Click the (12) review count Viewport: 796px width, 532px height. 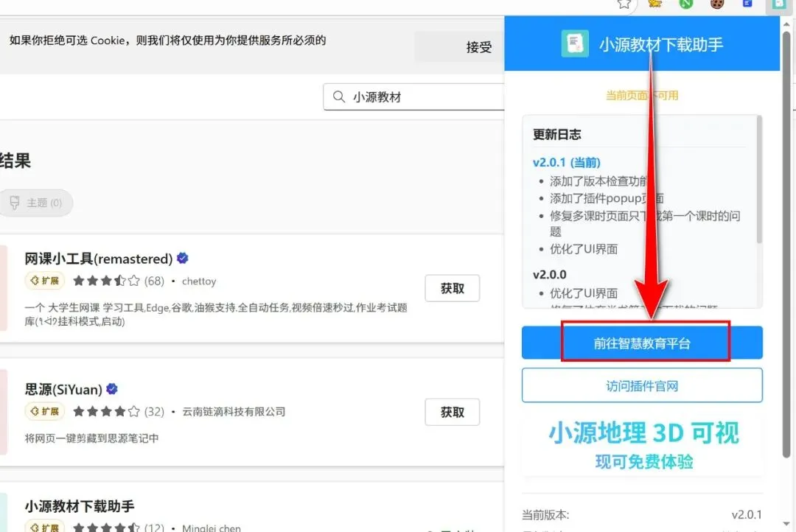(154, 528)
